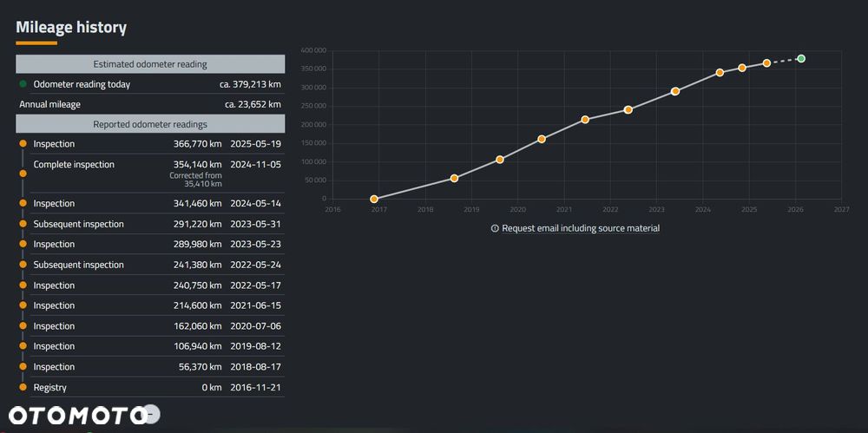Click the chart data point for 2023 inspection
This screenshot has width=868, height=433.
coord(675,91)
